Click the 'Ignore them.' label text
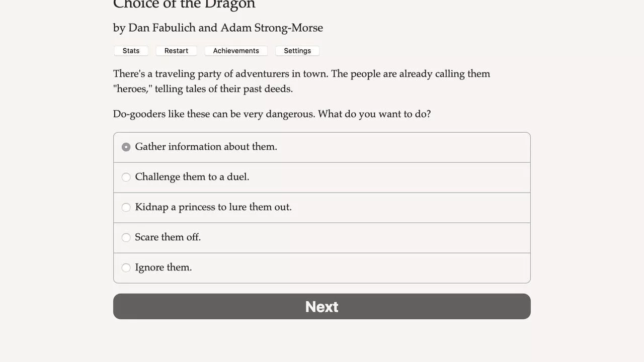This screenshot has height=362, width=644. tap(163, 267)
